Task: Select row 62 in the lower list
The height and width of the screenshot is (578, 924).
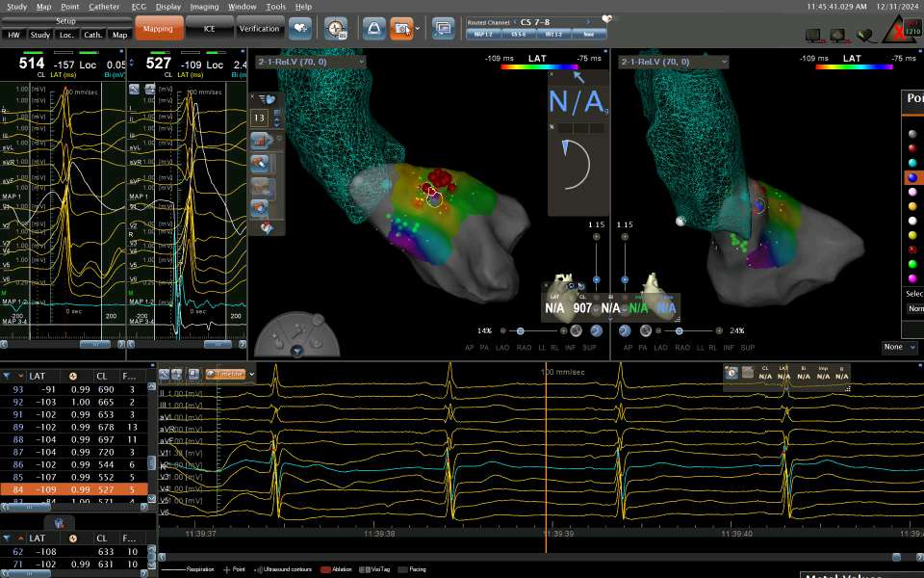Action: 74,551
